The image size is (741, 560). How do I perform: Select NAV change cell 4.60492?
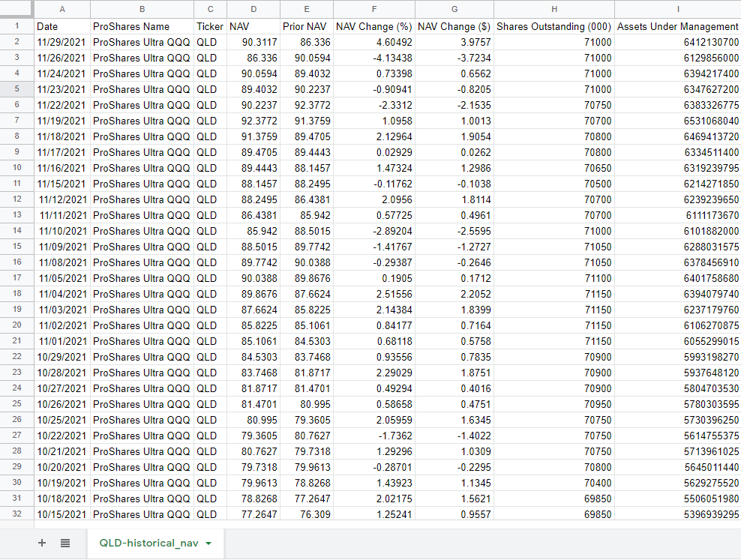click(x=373, y=42)
